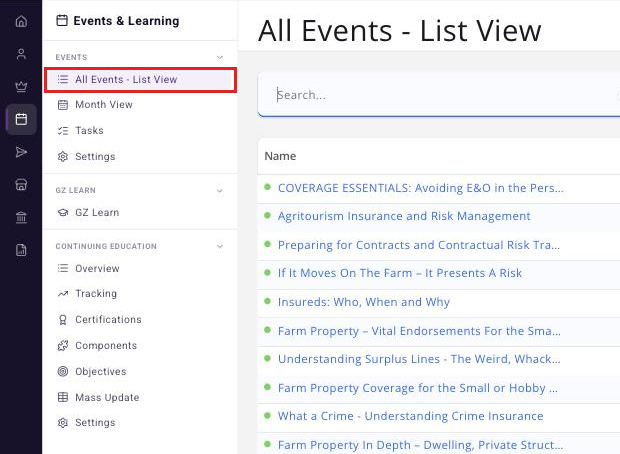
Task: Open the report document icon in rail
Action: coord(21,250)
